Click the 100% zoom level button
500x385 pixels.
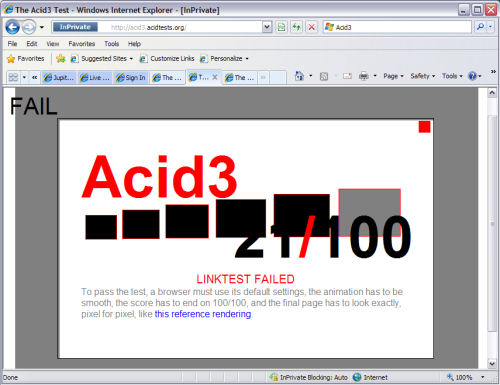[x=460, y=377]
